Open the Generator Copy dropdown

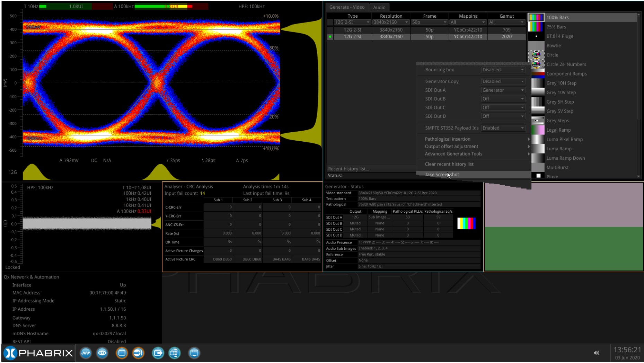tap(503, 81)
